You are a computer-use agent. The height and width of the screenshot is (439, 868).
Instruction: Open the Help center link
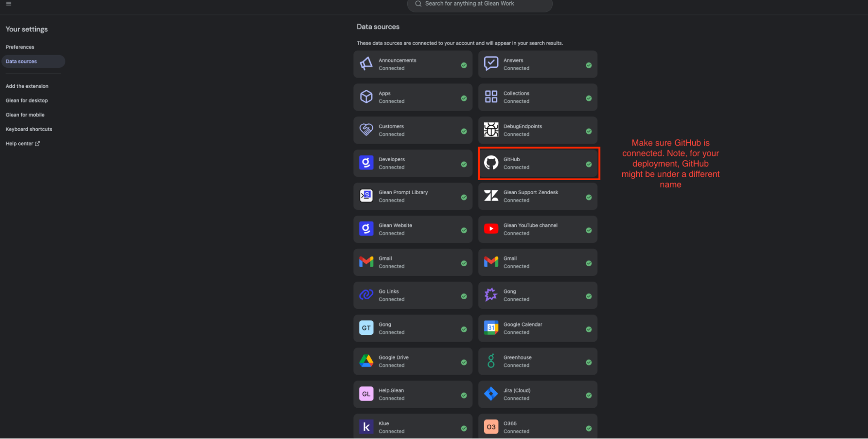(23, 143)
